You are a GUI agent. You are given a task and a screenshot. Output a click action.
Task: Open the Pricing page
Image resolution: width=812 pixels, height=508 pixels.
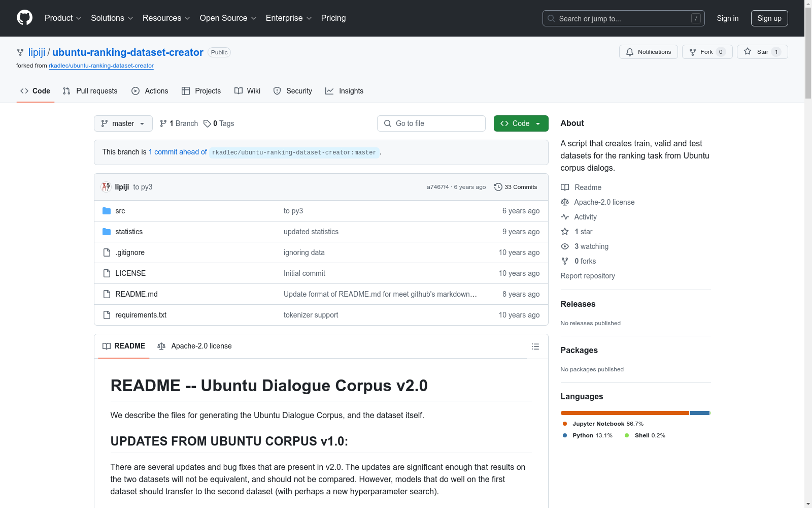click(333, 18)
